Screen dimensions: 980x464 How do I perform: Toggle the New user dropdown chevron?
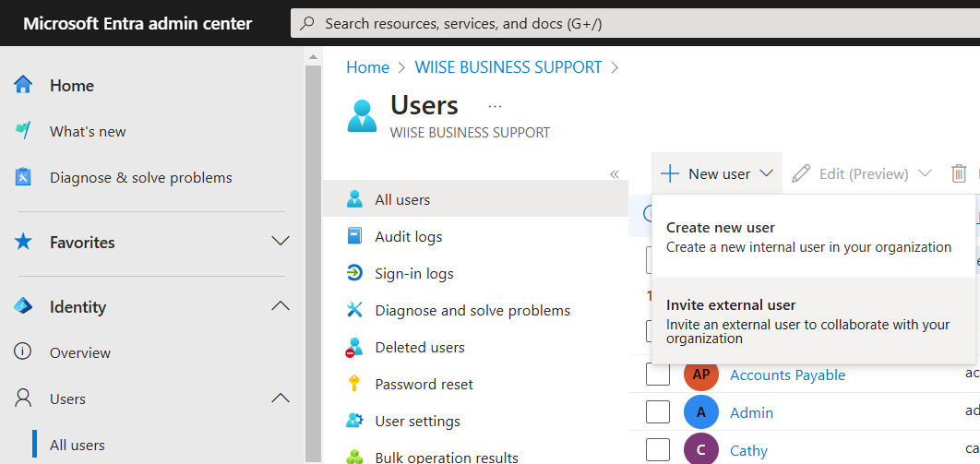[767, 173]
